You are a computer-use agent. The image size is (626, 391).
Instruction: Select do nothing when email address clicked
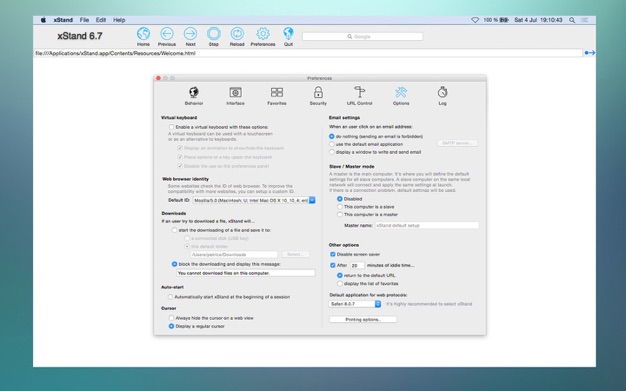(332, 137)
